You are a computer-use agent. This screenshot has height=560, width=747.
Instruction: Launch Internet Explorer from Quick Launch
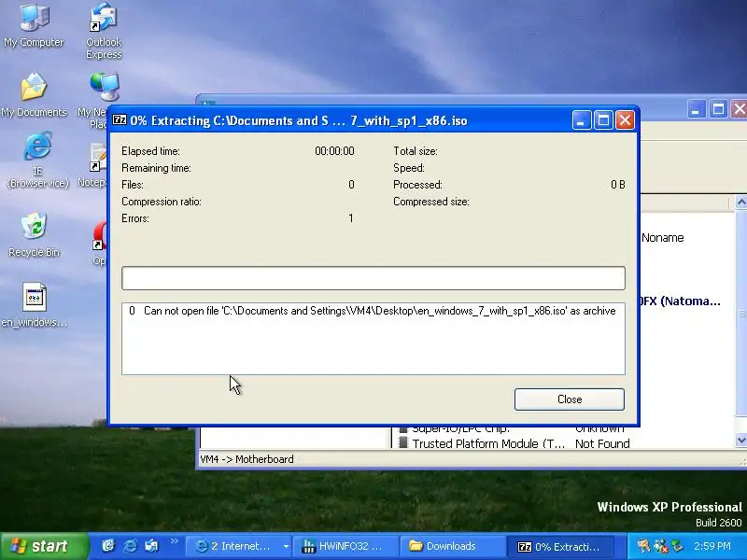point(130,546)
